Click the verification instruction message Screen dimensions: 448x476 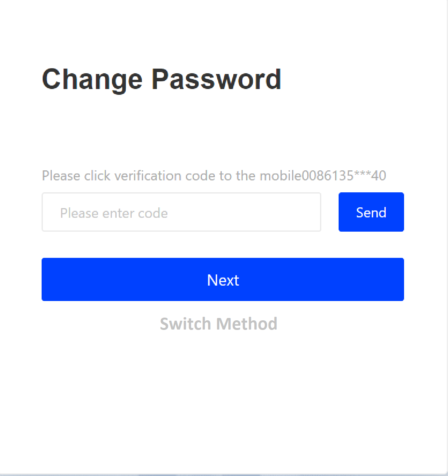pos(214,176)
